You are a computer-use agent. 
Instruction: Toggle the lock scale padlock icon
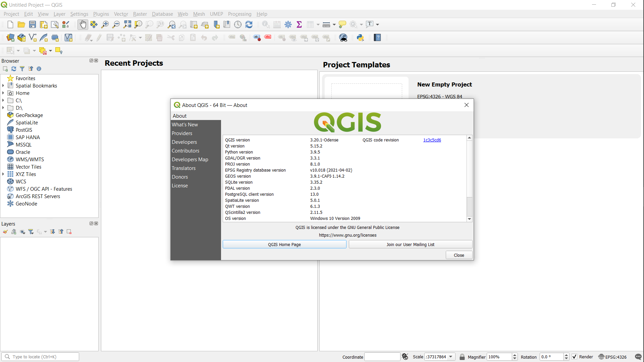tap(462, 357)
